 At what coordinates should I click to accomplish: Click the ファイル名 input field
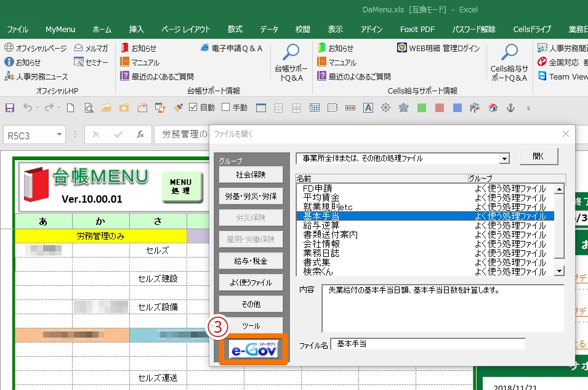[x=428, y=344]
